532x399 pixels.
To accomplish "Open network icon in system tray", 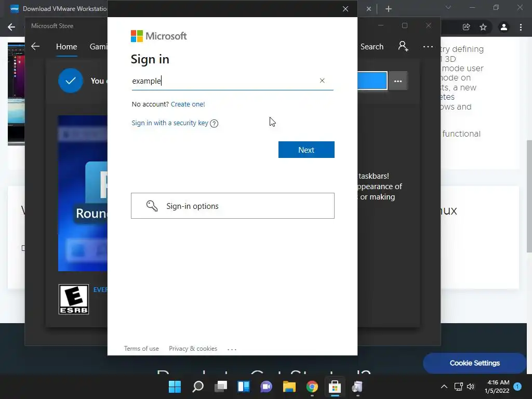I will [x=458, y=387].
